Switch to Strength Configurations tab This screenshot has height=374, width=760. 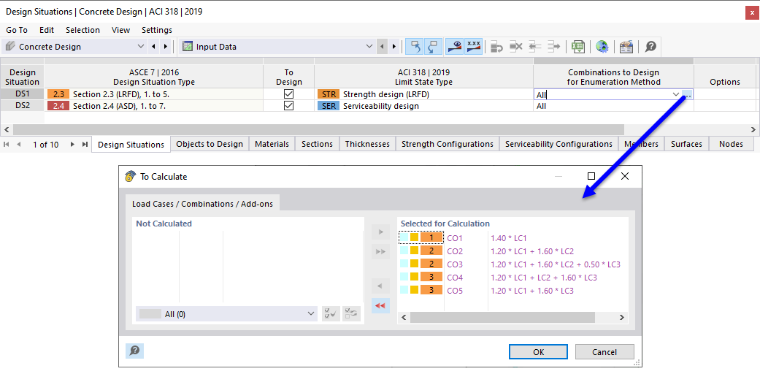[447, 144]
